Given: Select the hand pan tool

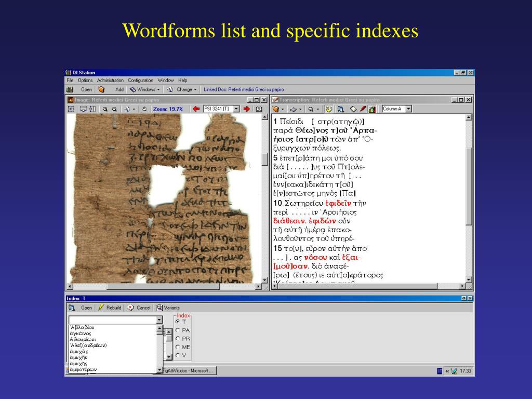Looking at the screenshot, I should (144, 109).
